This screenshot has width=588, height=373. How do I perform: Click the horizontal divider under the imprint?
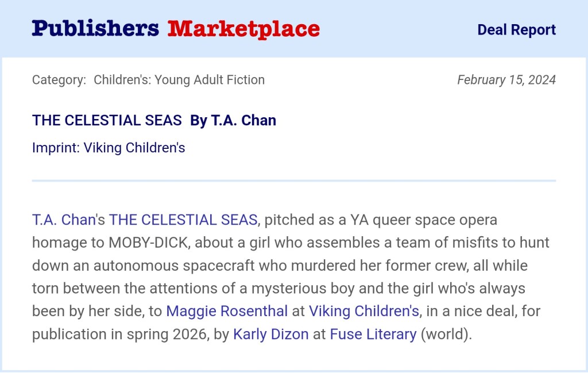pos(294,180)
